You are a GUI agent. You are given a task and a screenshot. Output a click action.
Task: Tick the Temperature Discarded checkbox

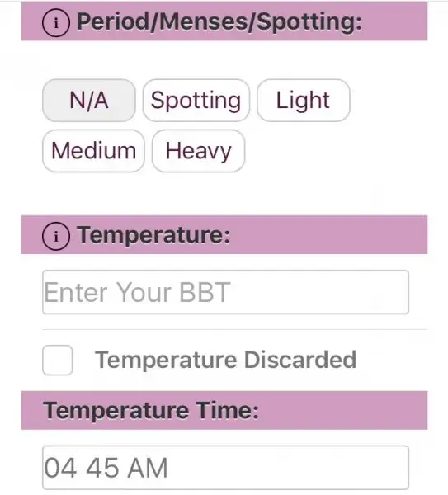(58, 361)
